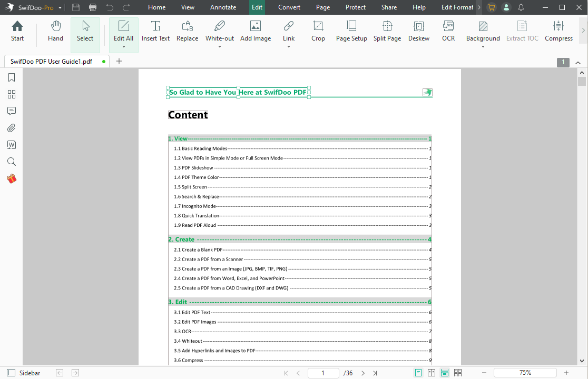
Task: Start OCR recognition
Action: point(448,32)
